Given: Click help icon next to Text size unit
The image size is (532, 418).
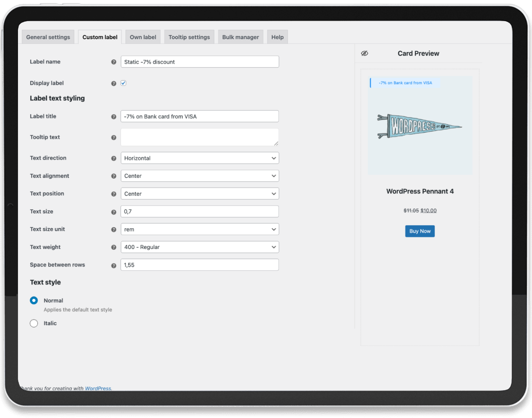Looking at the screenshot, I should click(114, 230).
